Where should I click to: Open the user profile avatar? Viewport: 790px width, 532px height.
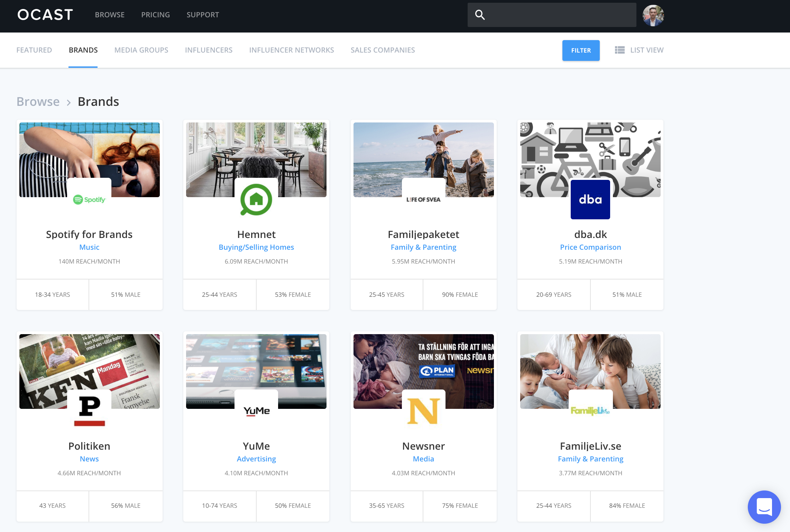tap(653, 16)
